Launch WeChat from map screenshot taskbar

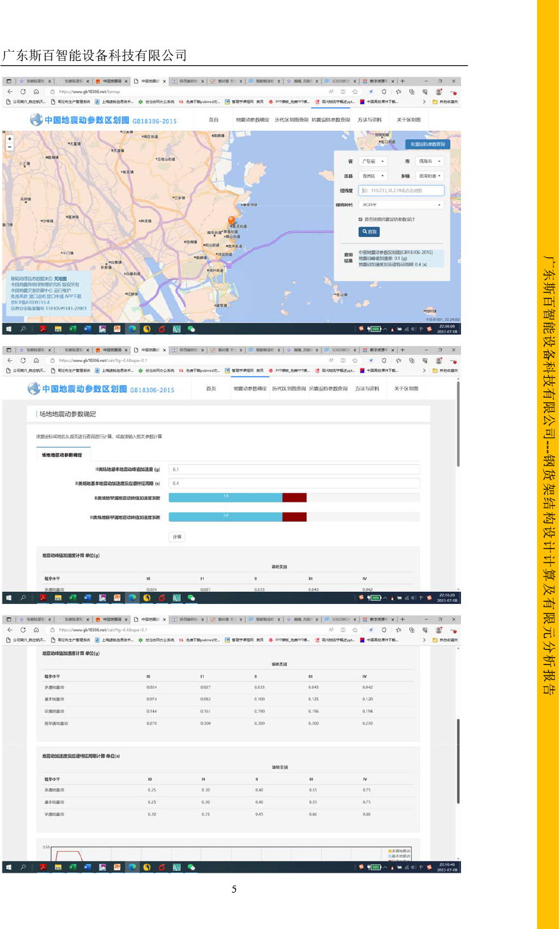tap(191, 329)
